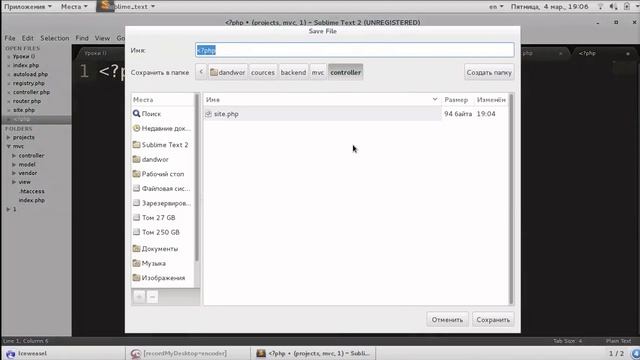The width and height of the screenshot is (640, 360).
Task: Click the file list vertical scrollbar
Action: coord(511,199)
